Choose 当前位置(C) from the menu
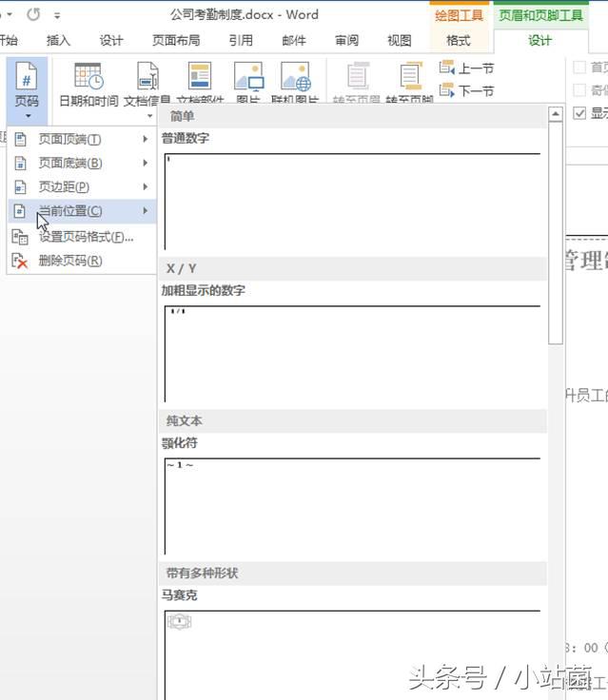The height and width of the screenshot is (700, 608). point(82,211)
